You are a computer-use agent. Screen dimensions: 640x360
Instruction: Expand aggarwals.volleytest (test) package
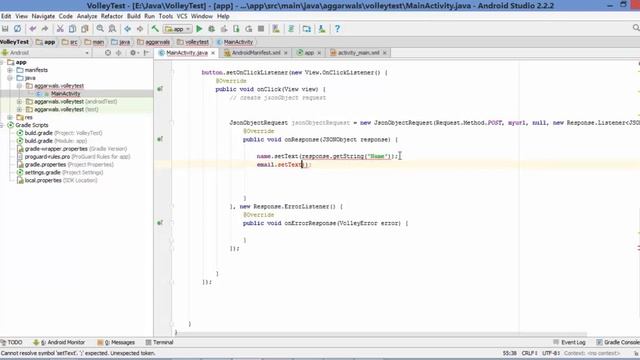(19, 109)
